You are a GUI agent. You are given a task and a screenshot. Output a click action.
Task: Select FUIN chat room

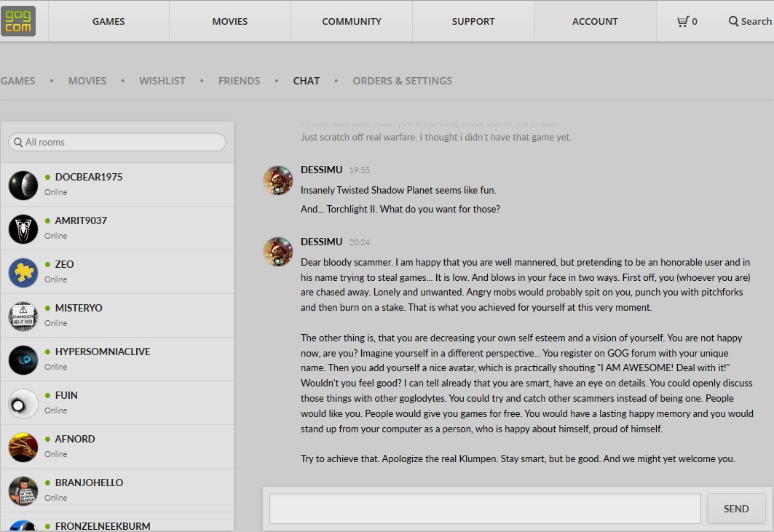[117, 403]
